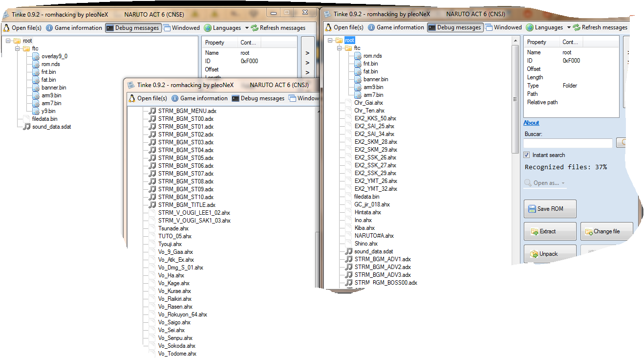Viewport: 644px width, 359px height.
Task: Select the TUTO_05.ahx file
Action: [175, 236]
